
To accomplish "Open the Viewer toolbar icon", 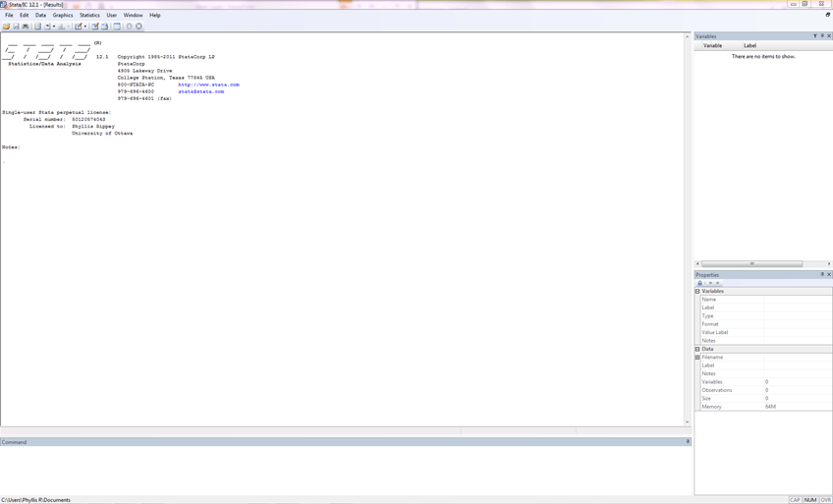I will click(x=47, y=26).
